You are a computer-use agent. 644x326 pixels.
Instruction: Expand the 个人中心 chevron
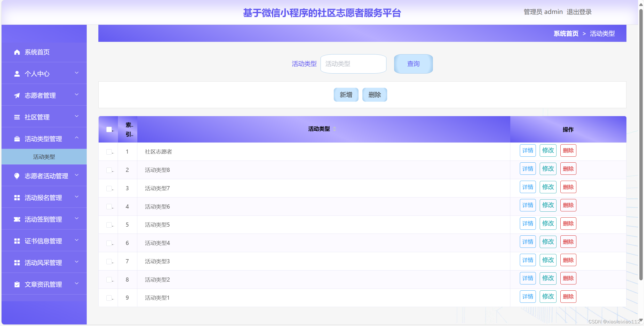77,73
